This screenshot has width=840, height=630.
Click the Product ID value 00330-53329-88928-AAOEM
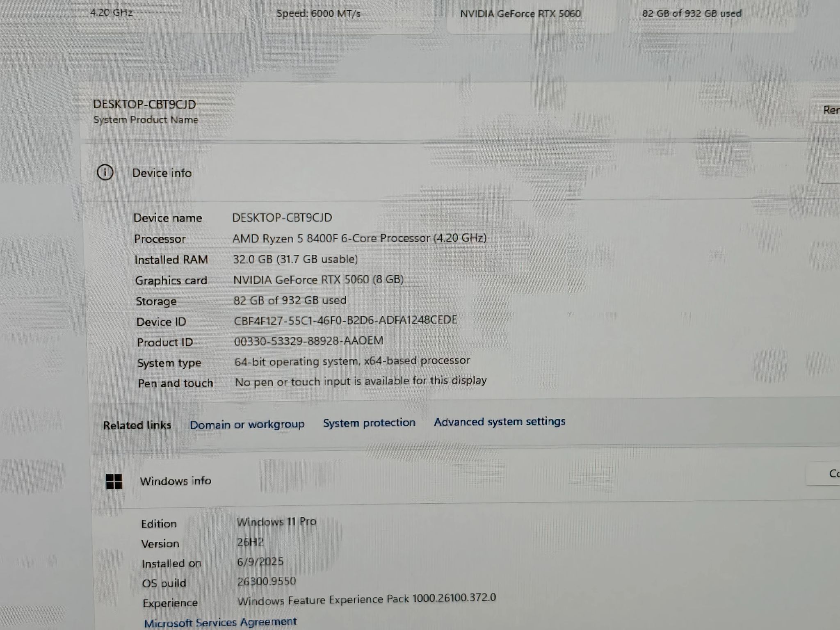(x=309, y=341)
